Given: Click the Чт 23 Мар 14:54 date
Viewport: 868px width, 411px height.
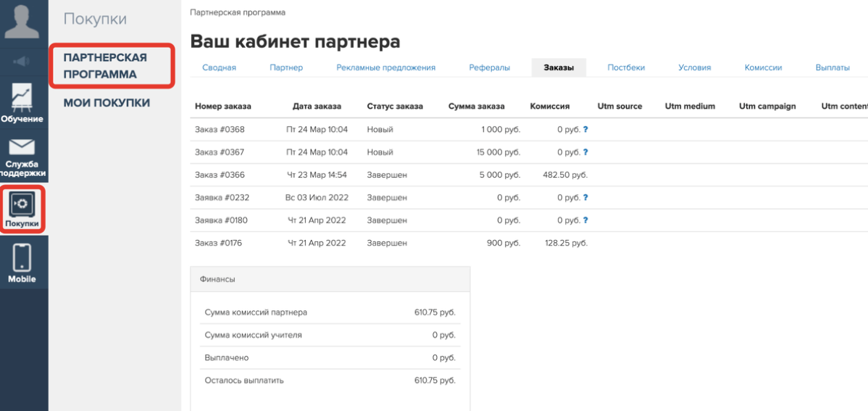Looking at the screenshot, I should [x=317, y=175].
